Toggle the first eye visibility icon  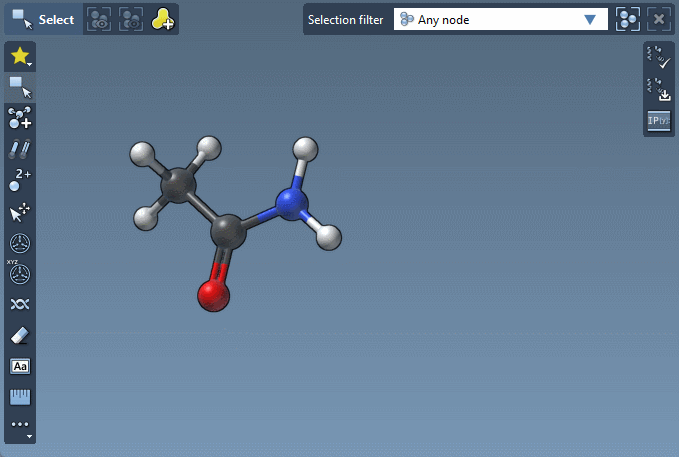click(x=98, y=19)
